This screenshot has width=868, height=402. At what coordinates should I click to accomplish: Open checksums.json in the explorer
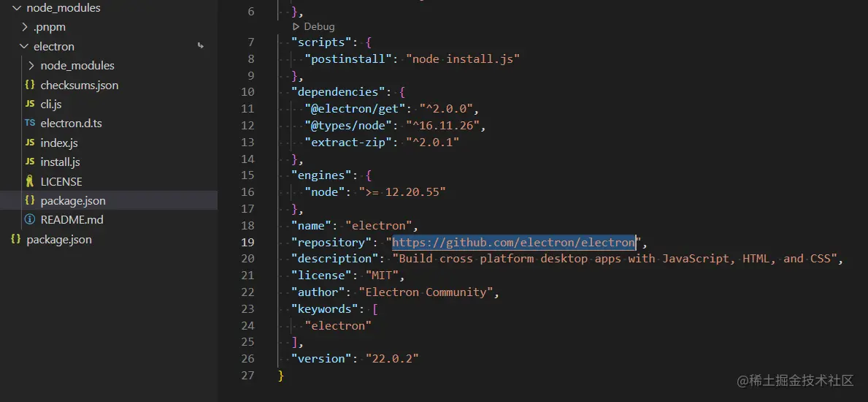[x=79, y=86]
